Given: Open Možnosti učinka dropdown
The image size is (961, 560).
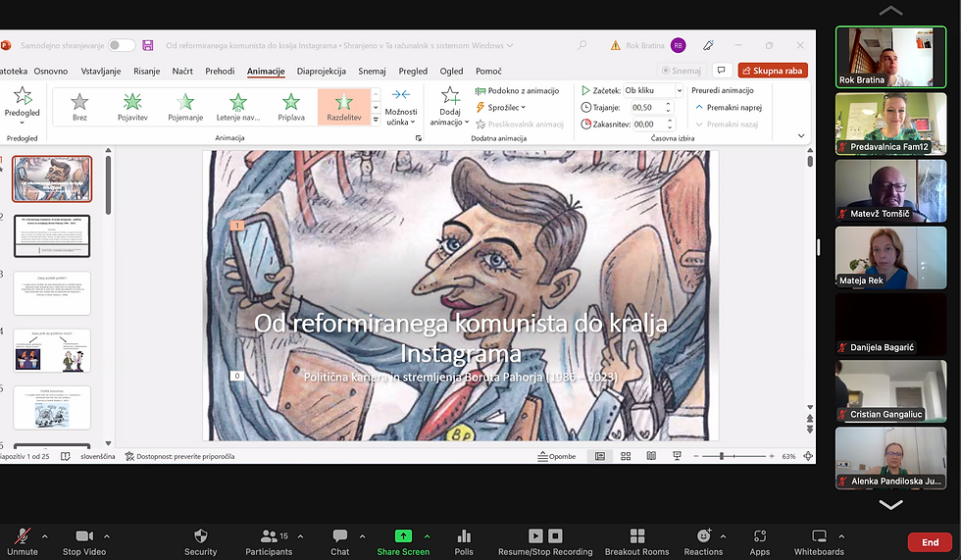Looking at the screenshot, I should (401, 108).
